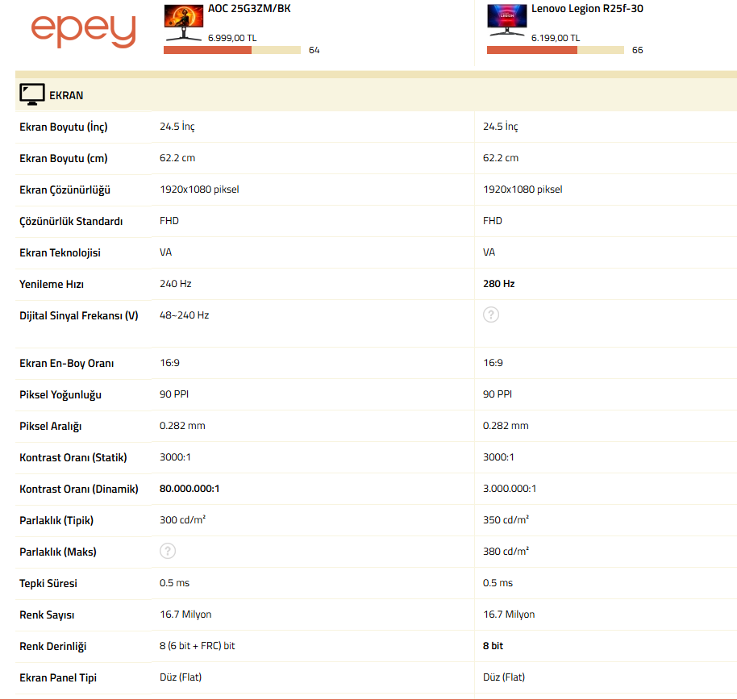Click the AOC Parlaklık (Maks) question mark icon
Image resolution: width=737 pixels, height=700 pixels.
[x=168, y=551]
